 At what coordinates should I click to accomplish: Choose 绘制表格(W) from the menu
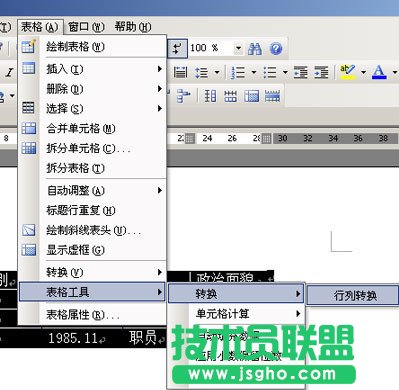(92, 47)
